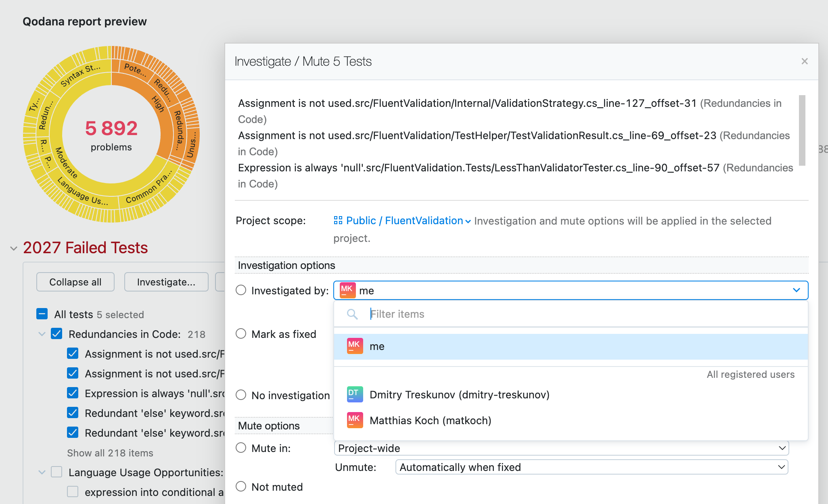Image resolution: width=828 pixels, height=504 pixels.
Task: Close the Investigate / Mute dialog
Action: (x=804, y=61)
